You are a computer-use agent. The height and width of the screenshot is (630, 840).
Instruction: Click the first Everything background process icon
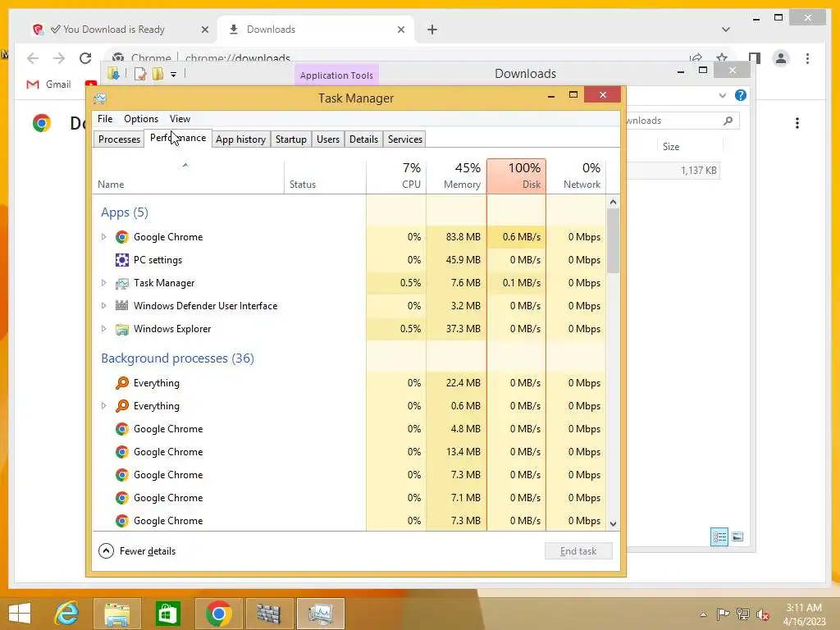point(122,383)
